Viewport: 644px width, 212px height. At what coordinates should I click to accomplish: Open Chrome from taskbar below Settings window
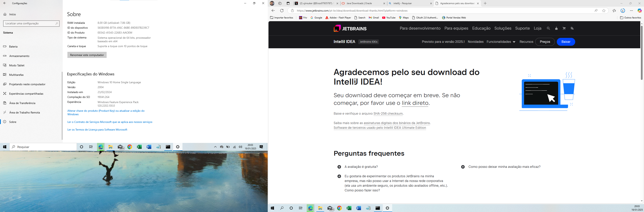pos(130,147)
